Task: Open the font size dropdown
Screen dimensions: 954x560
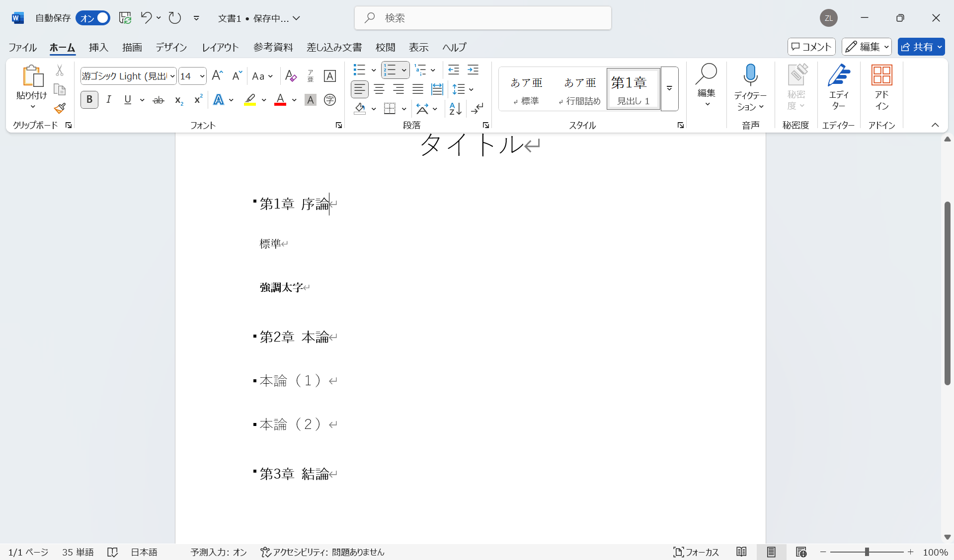Action: (x=201, y=76)
